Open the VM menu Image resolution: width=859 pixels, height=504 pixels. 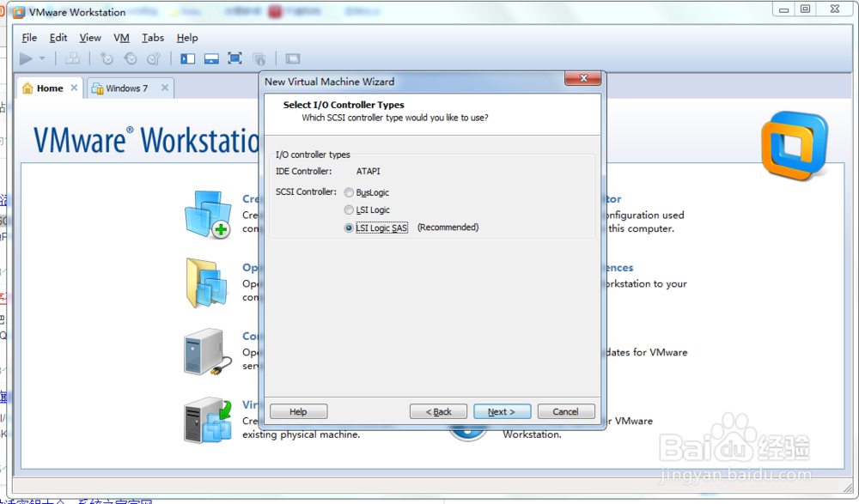[x=121, y=38]
